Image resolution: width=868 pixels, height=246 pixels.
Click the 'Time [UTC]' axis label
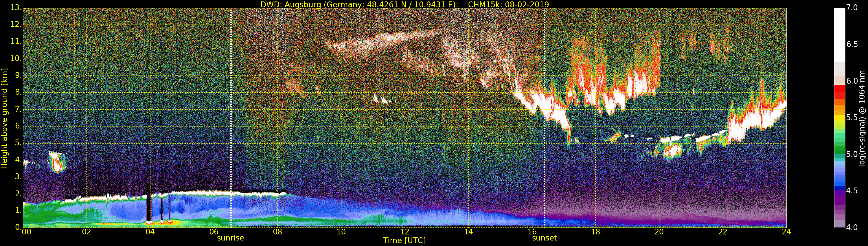[x=404, y=240]
